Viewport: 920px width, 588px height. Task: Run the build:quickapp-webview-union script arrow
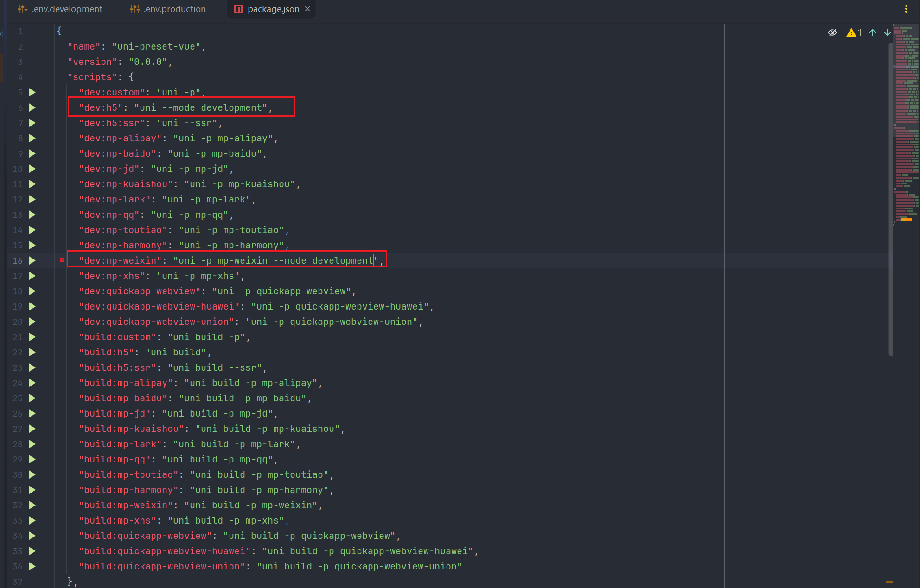coord(32,566)
